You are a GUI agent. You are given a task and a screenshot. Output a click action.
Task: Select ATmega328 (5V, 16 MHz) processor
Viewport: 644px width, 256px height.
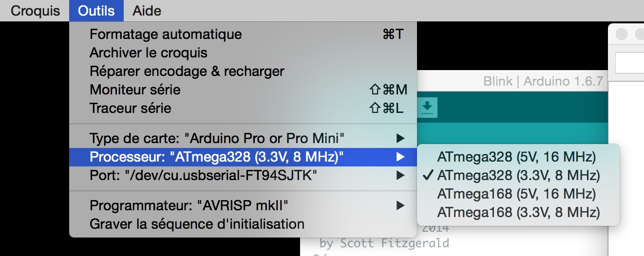point(516,157)
